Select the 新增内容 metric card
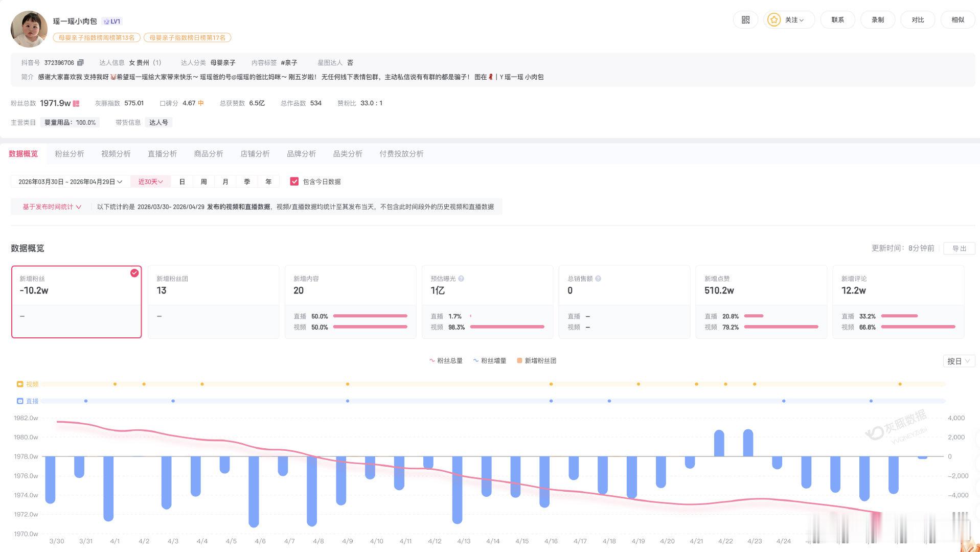This screenshot has width=980, height=552. [x=350, y=302]
